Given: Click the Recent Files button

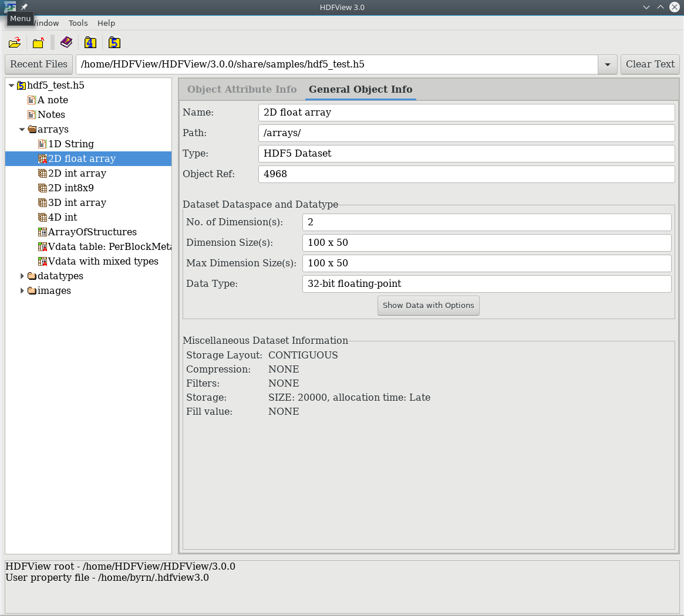Looking at the screenshot, I should coord(39,65).
